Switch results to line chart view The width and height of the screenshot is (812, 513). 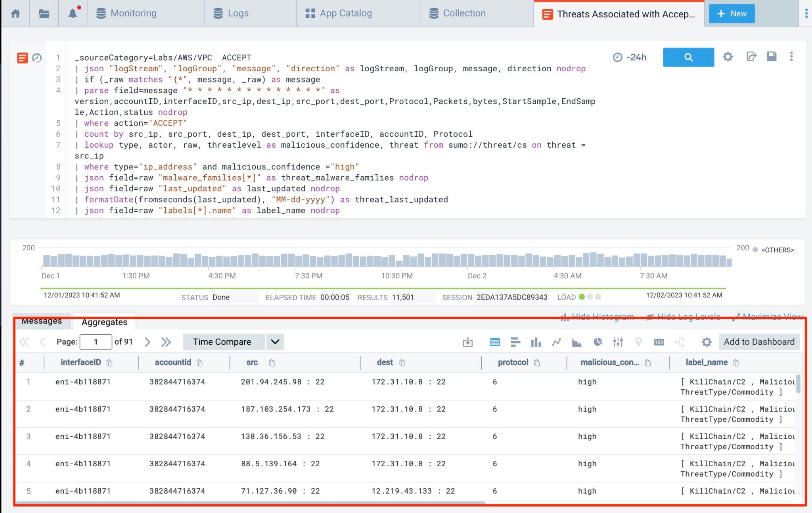[x=557, y=342]
